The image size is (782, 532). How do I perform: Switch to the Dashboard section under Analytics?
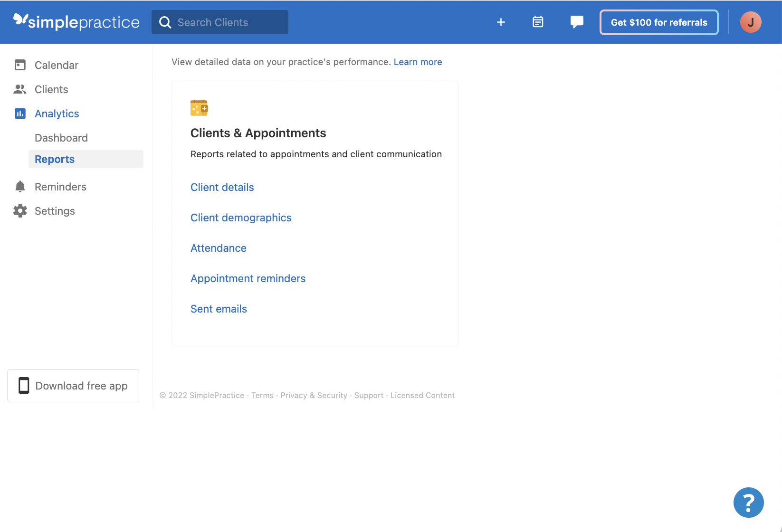coord(61,138)
